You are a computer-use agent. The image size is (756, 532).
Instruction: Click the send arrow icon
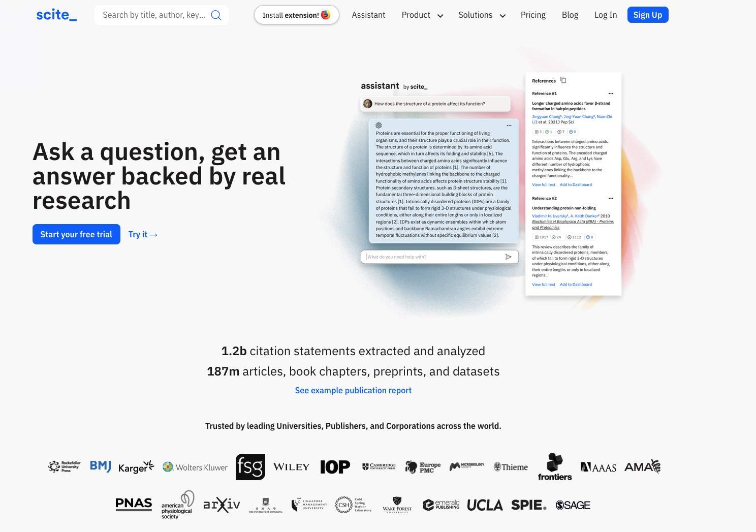(x=509, y=257)
